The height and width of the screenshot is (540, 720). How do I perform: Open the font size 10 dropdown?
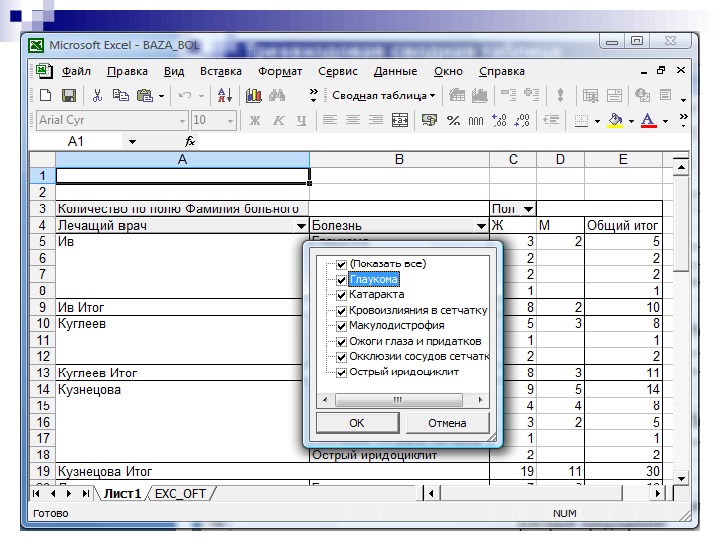tap(231, 121)
